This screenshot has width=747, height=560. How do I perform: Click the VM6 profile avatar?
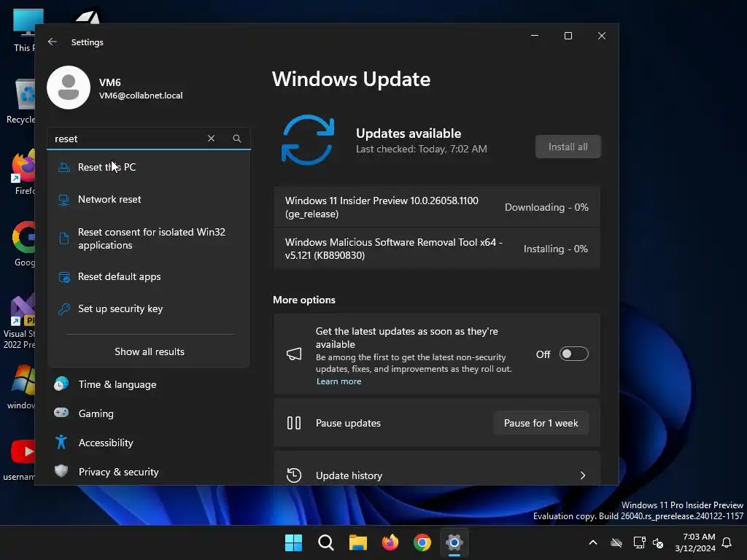[69, 87]
